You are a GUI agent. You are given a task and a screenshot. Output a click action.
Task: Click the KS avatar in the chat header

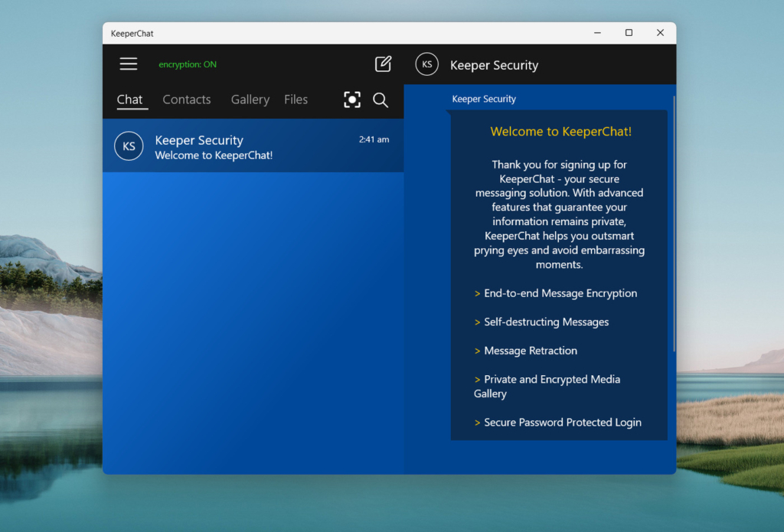pyautogui.click(x=426, y=64)
